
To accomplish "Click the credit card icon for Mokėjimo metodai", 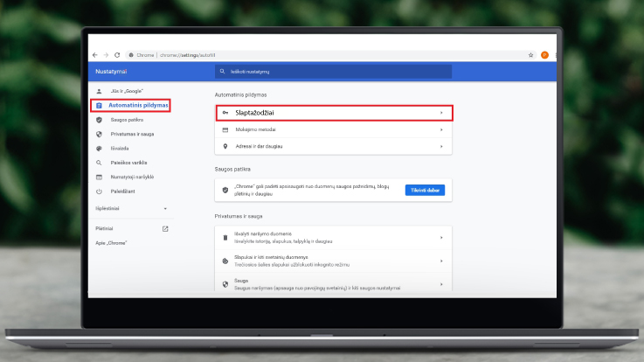I will point(225,129).
